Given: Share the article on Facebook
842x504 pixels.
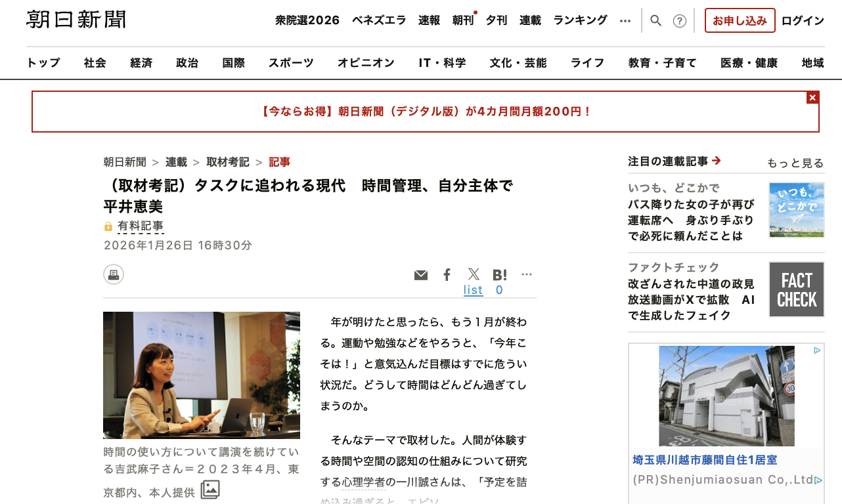Looking at the screenshot, I should click(x=447, y=275).
